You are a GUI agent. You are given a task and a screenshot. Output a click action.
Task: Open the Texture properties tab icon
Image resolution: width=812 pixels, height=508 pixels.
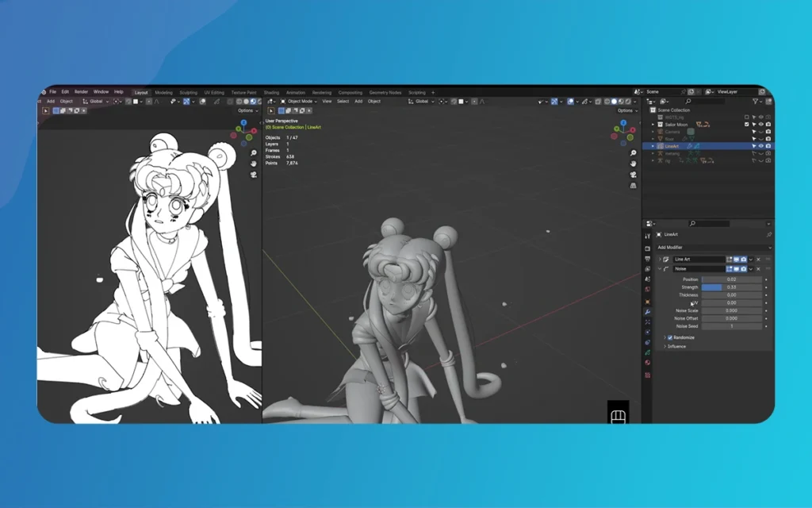point(647,375)
